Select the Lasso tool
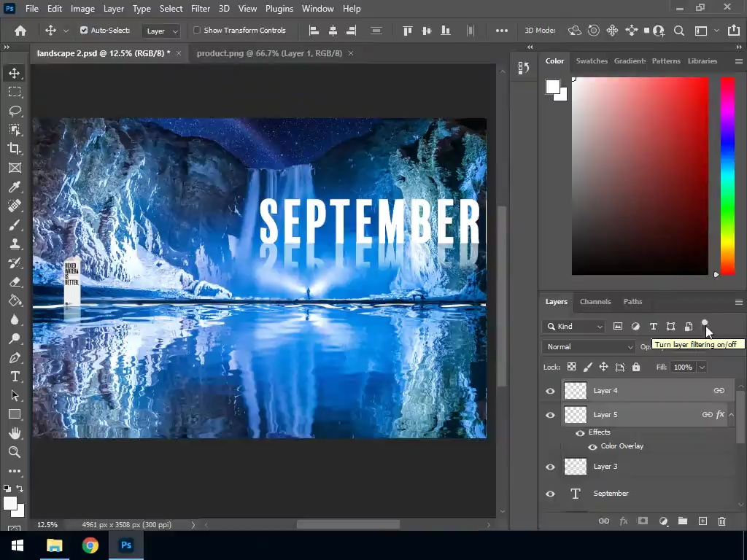The width and height of the screenshot is (747, 560). [x=15, y=111]
